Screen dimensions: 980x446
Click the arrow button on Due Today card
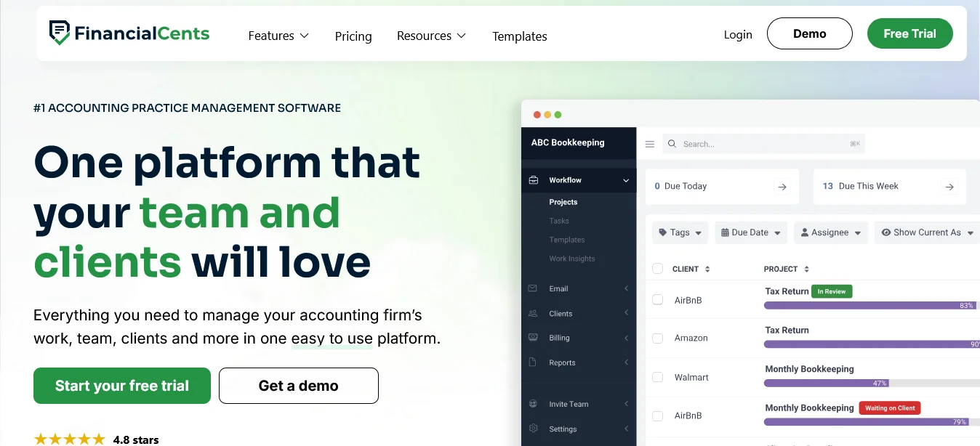782,187
